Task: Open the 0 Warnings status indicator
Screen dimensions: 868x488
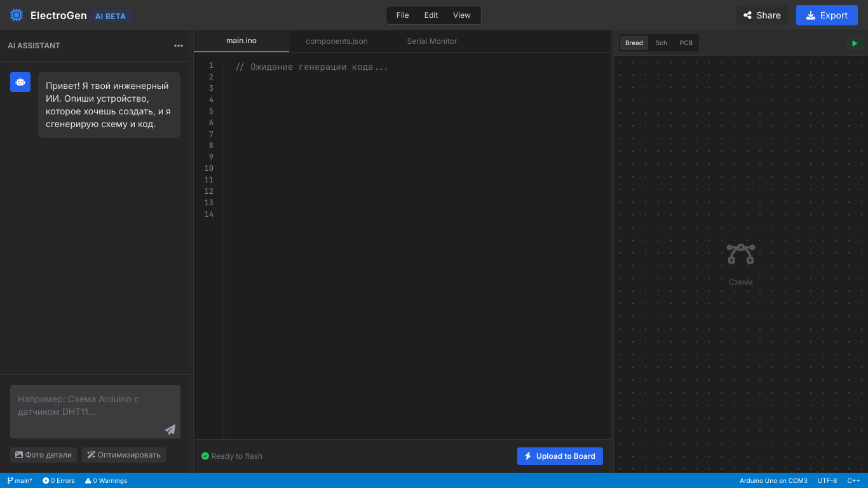Action: pos(106,480)
